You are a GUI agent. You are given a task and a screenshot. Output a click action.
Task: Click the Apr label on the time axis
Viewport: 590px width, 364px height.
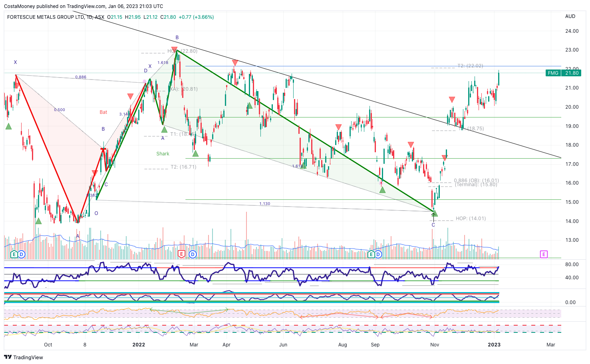click(x=226, y=345)
